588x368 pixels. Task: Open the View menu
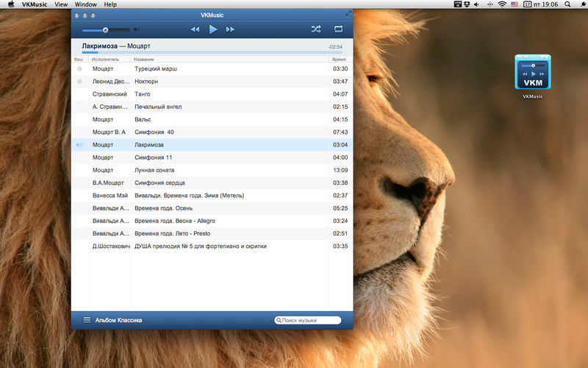(x=61, y=4)
